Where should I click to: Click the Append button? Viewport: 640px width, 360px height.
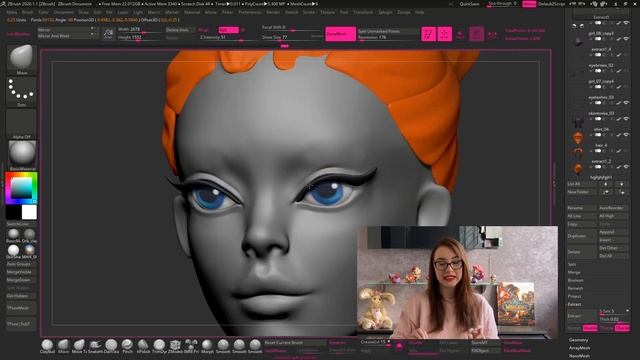613,232
